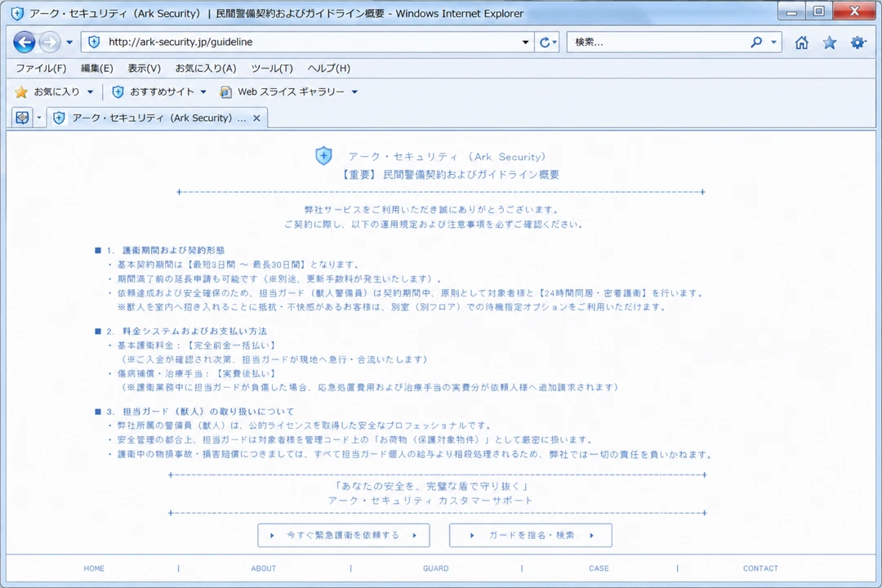Open the ヘルプ(H) menu
Screen dimensions: 882x588
click(x=328, y=68)
